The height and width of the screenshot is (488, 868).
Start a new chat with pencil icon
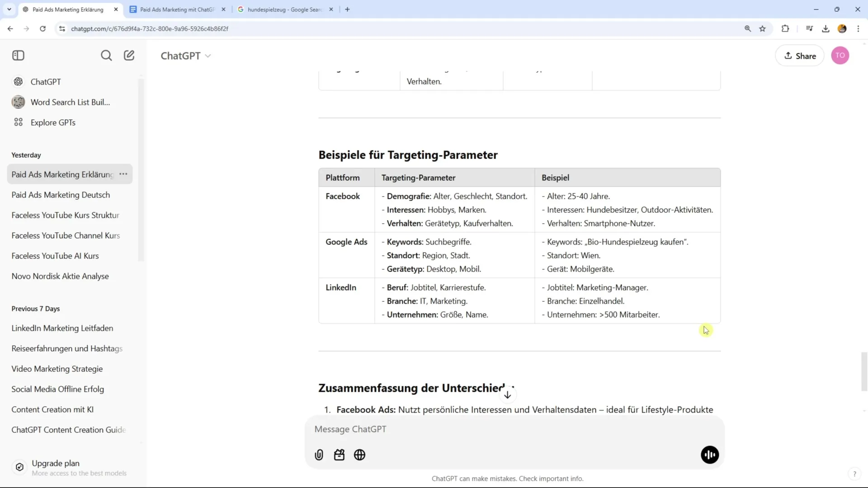(x=129, y=56)
